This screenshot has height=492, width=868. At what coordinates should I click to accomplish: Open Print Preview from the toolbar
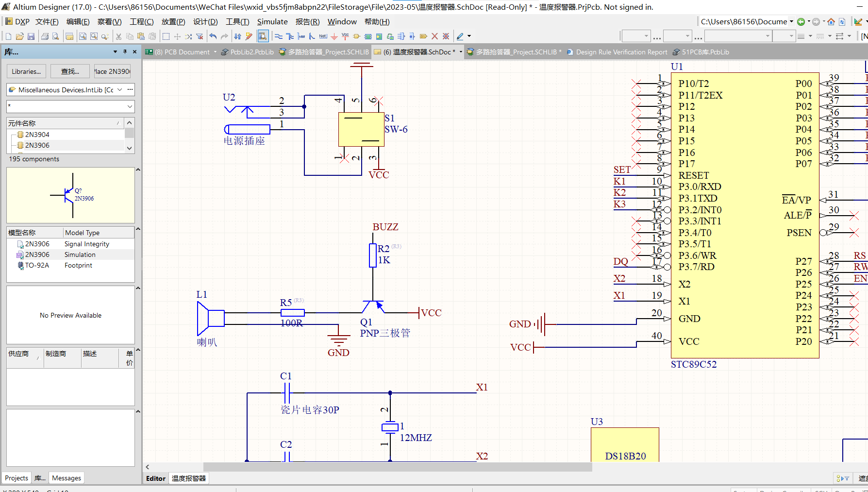pos(56,36)
